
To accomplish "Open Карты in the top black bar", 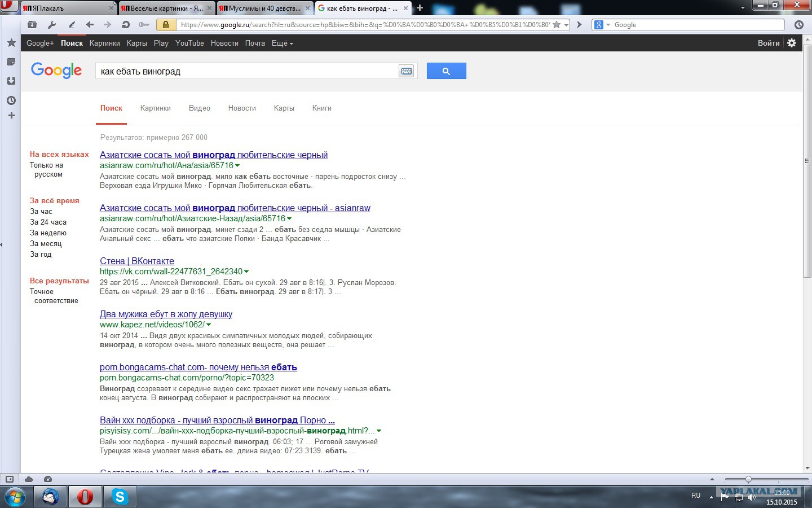I will coord(136,43).
